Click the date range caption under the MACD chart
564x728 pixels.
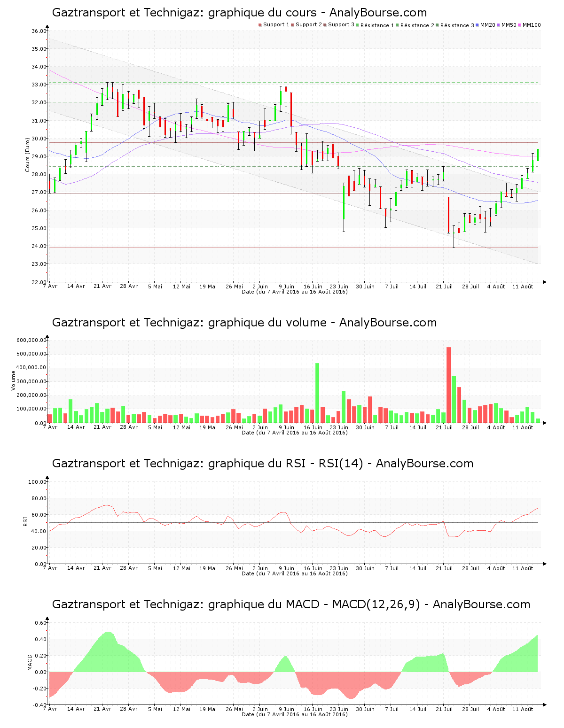click(x=295, y=714)
